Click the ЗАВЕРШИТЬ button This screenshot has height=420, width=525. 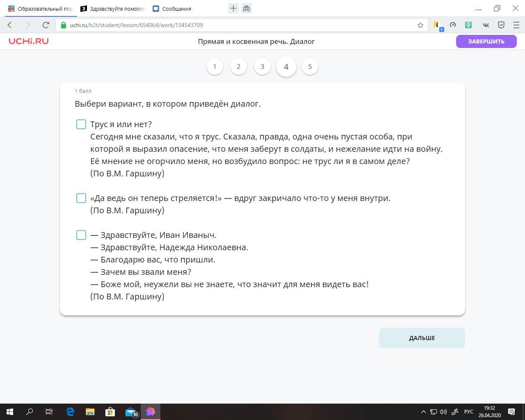tap(486, 41)
